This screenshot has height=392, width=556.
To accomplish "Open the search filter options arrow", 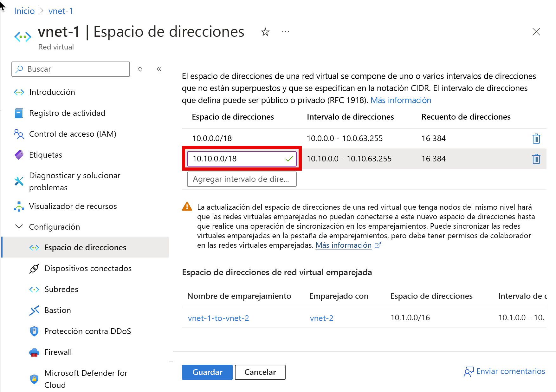I will [x=140, y=69].
